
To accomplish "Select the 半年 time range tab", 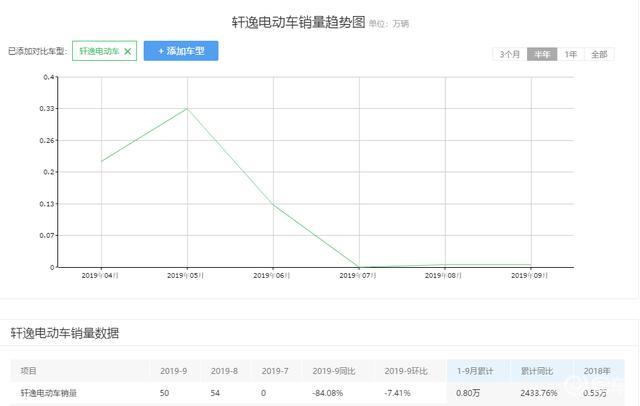I will [542, 54].
